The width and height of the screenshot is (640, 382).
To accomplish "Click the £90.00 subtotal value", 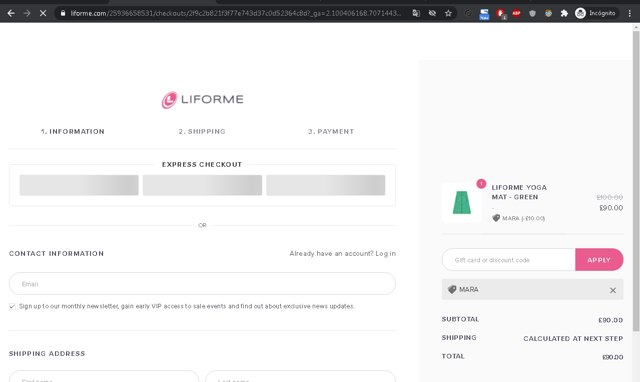I will 611,320.
